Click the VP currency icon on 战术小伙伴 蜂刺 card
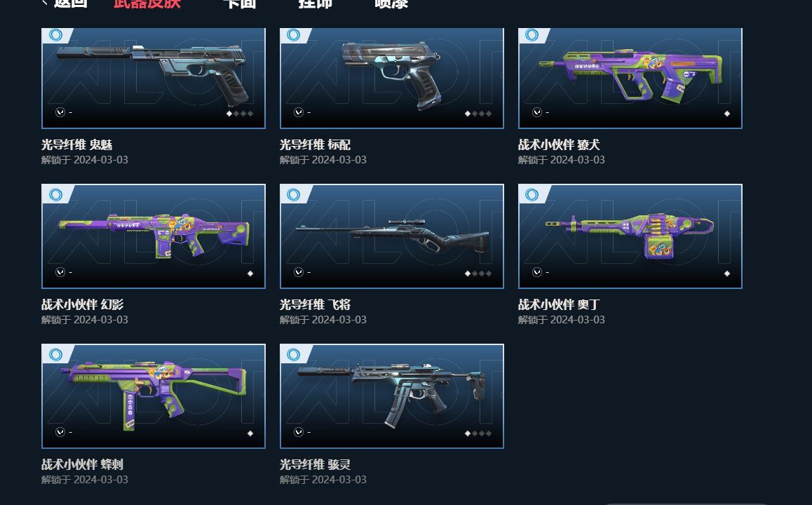Viewport: 812px width, 505px height. pyautogui.click(x=60, y=432)
